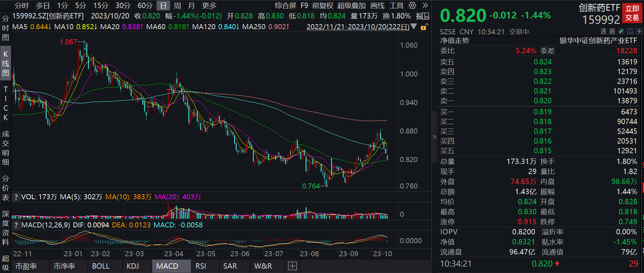The height and width of the screenshot is (273, 644).
Task: Open the MACD indicator help icon
Action: pos(16,225)
